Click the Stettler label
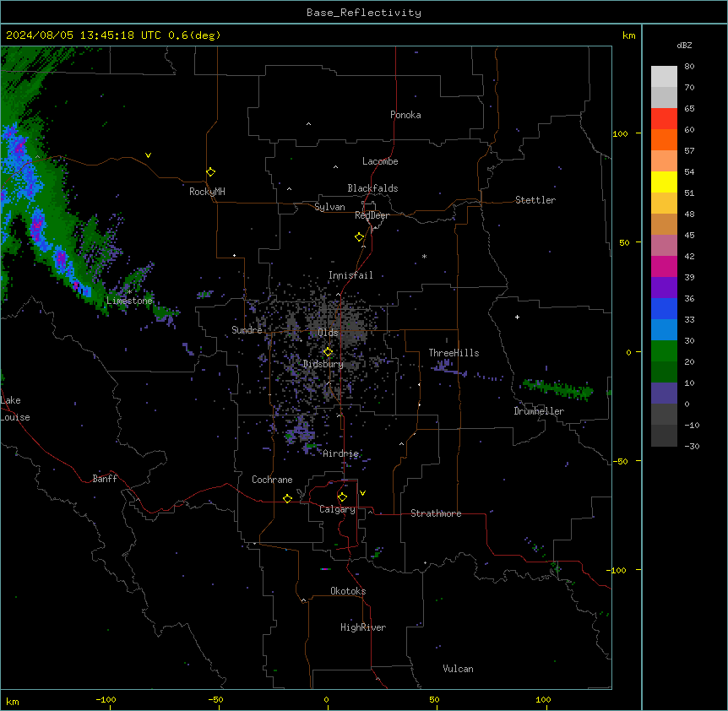This screenshot has height=711, width=728. (535, 200)
